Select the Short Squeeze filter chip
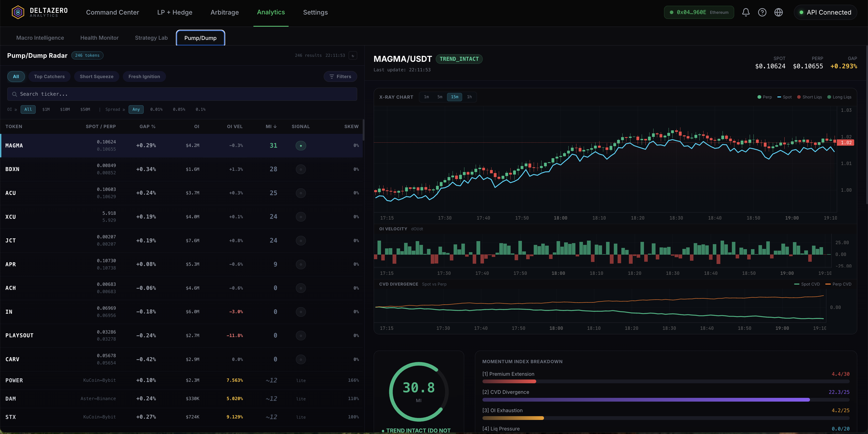868x434 pixels. [x=96, y=77]
